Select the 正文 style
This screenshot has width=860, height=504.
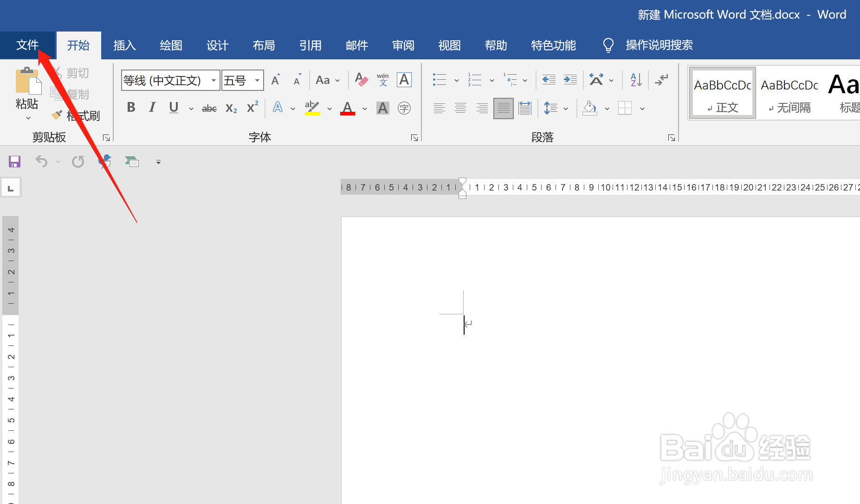(722, 93)
